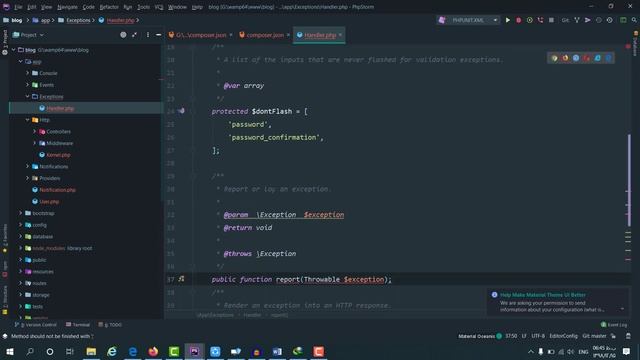Click the UTF-8 encoding in status bar
640x360 pixels.
click(538, 336)
